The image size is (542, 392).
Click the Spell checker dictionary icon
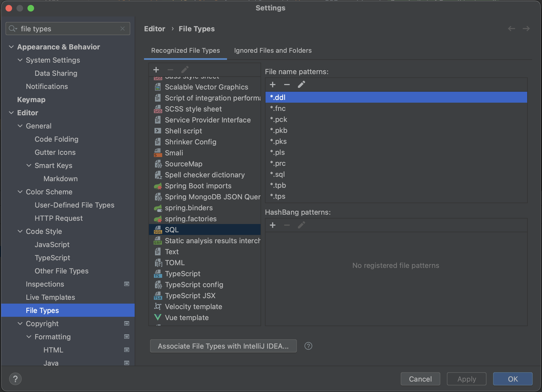click(x=158, y=175)
